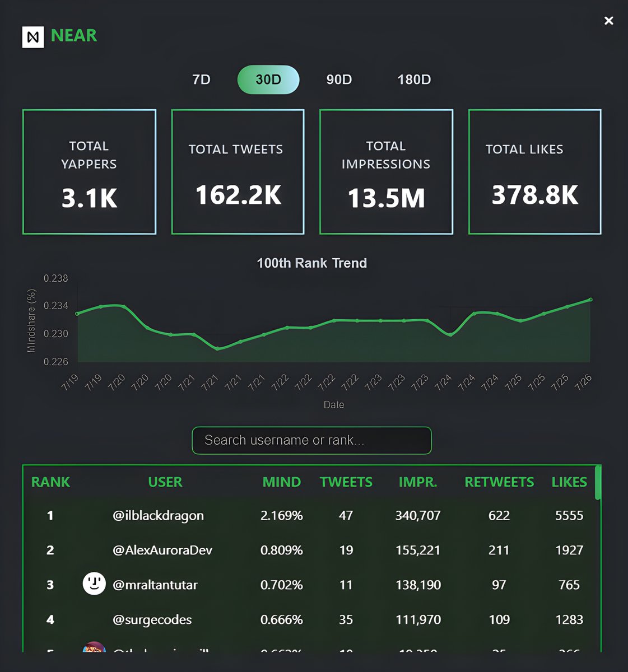The height and width of the screenshot is (672, 628).
Task: Click the NEAR project title text
Action: click(74, 36)
